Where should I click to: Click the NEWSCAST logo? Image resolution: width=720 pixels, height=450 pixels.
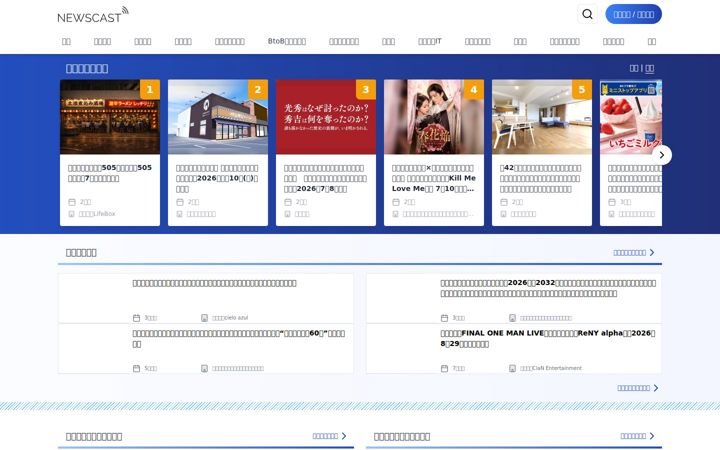93,15
